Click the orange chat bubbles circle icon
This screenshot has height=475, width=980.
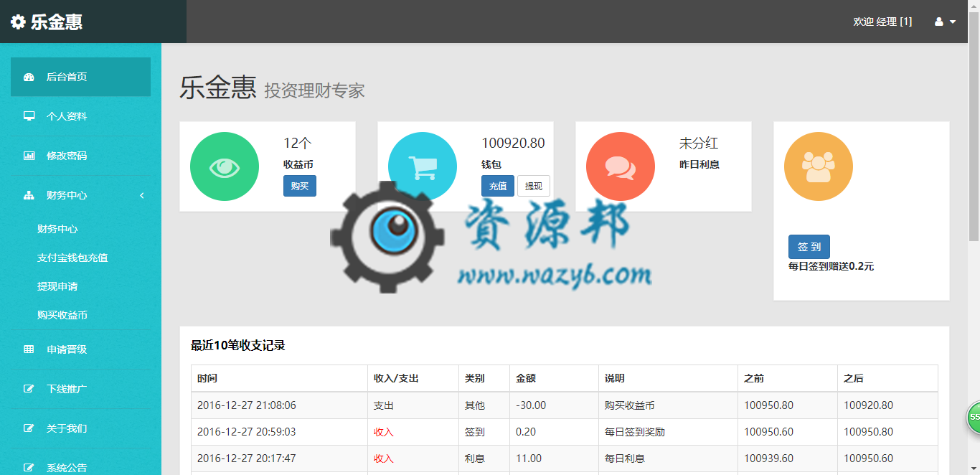coord(621,166)
